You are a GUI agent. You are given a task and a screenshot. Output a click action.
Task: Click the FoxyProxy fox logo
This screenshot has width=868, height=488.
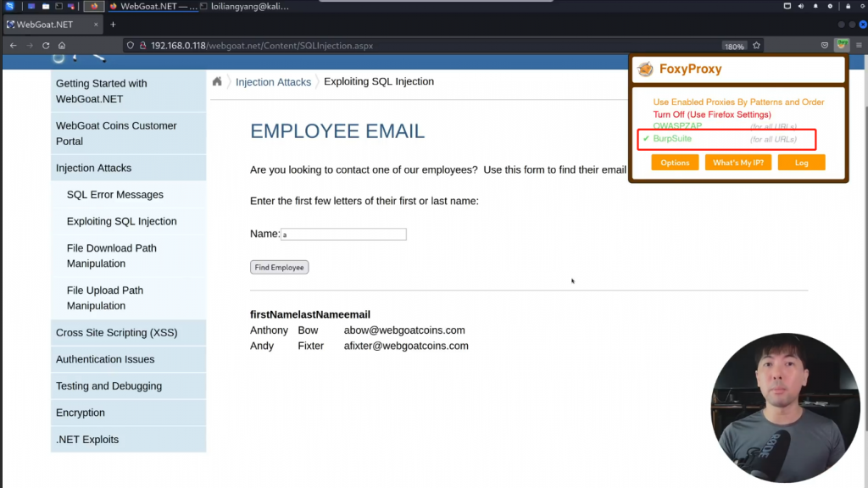[645, 69]
